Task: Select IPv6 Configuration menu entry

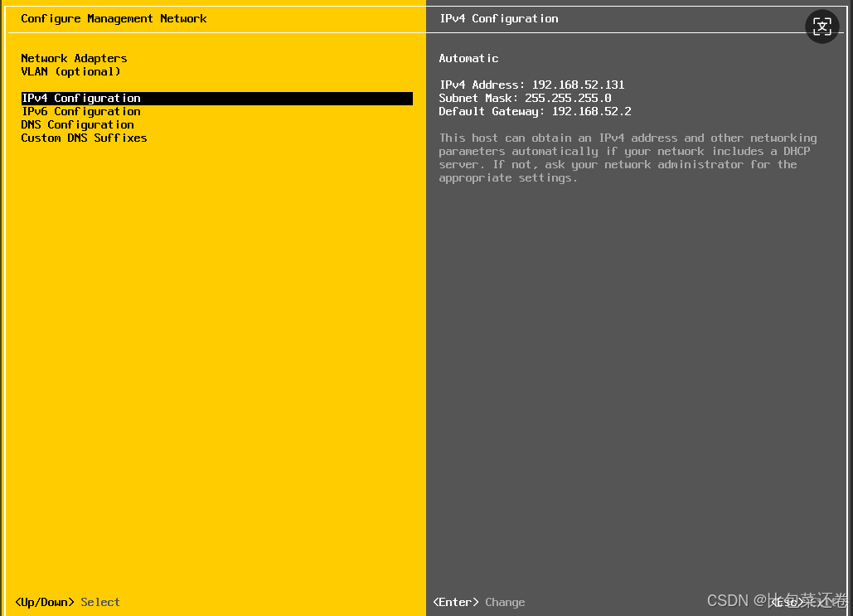Action: [x=81, y=112]
